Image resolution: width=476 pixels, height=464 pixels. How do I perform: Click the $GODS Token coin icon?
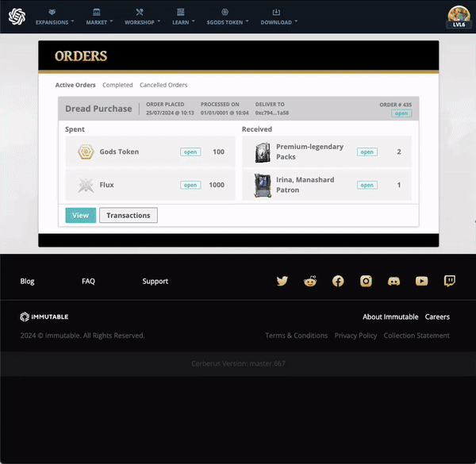pyautogui.click(x=225, y=12)
